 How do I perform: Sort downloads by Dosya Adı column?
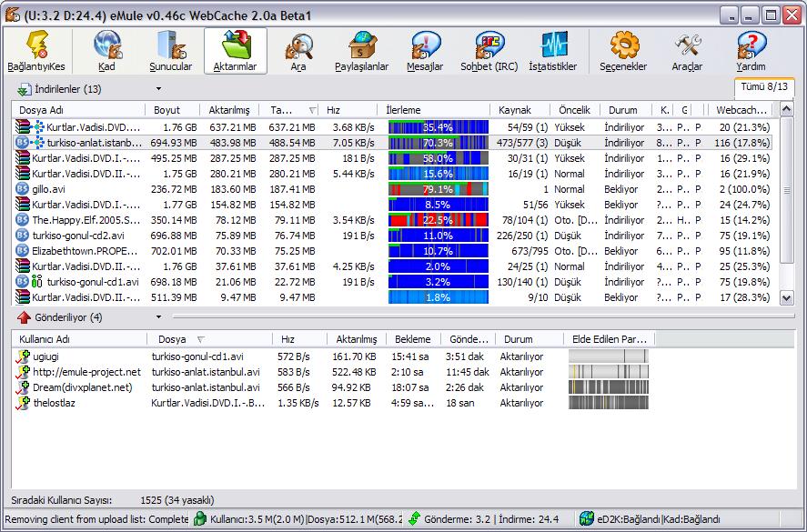pos(77,110)
